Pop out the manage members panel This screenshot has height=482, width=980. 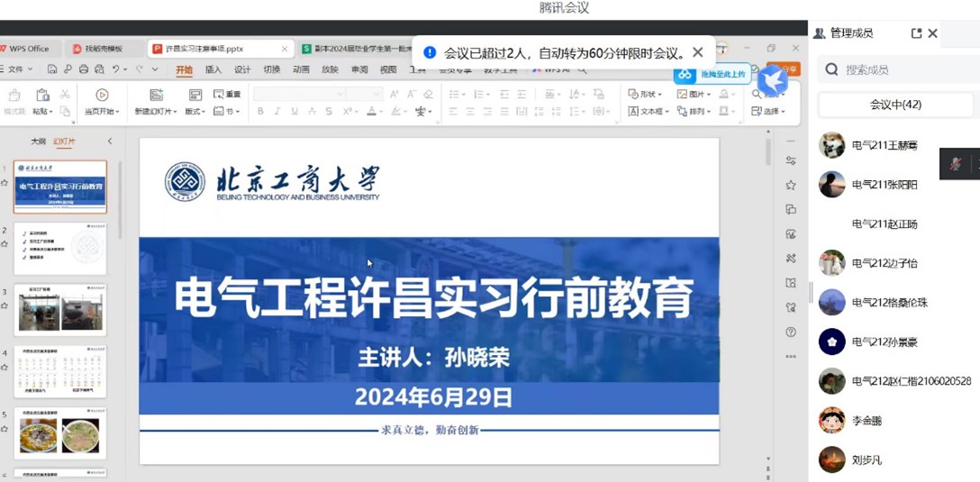point(916,33)
